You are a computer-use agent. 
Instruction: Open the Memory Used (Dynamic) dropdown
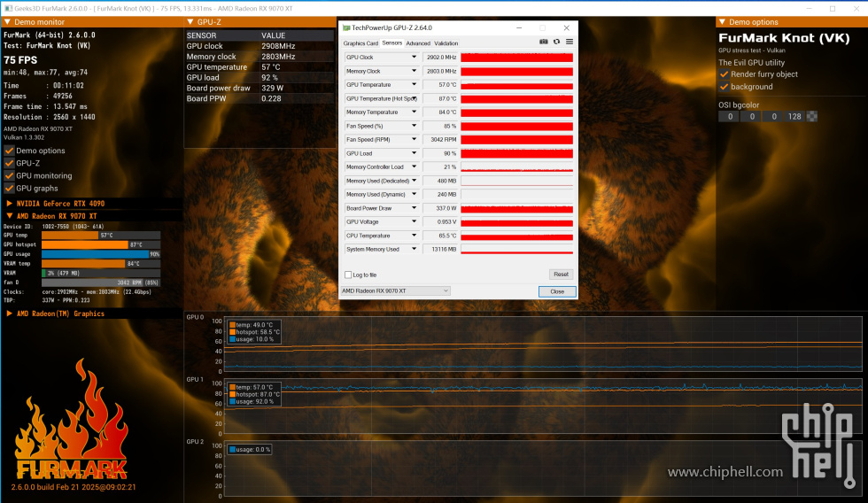[414, 194]
